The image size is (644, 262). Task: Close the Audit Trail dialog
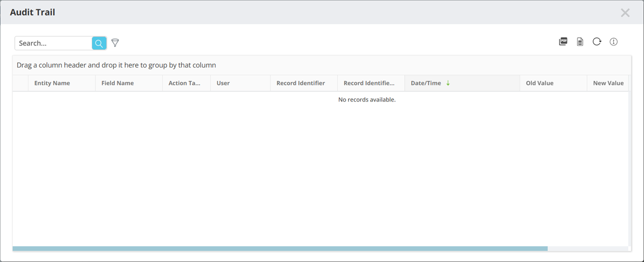[625, 13]
